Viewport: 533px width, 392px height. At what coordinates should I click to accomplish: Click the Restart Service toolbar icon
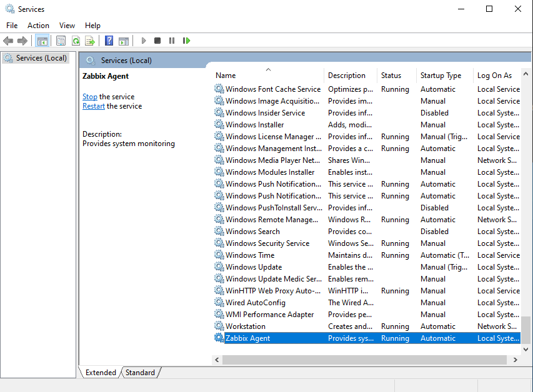(x=186, y=41)
